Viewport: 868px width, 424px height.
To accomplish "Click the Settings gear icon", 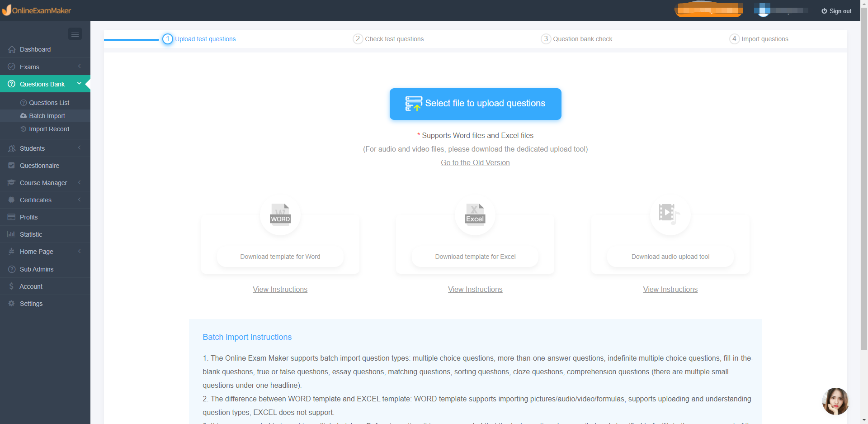I will click(12, 303).
